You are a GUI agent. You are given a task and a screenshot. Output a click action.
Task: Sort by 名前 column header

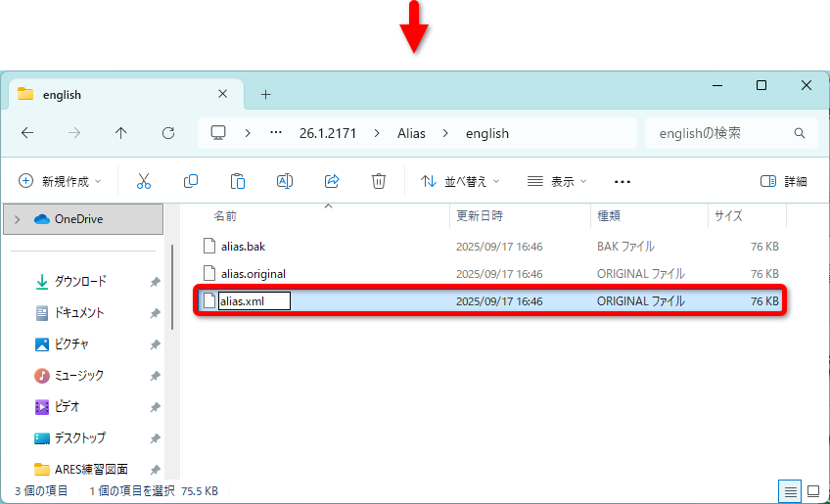[225, 216]
